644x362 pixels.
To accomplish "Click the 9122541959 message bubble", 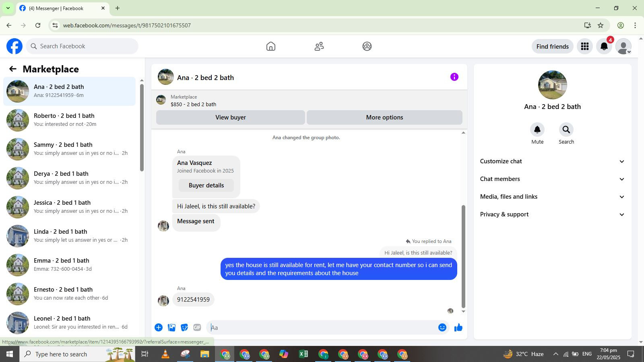I will pos(193,300).
